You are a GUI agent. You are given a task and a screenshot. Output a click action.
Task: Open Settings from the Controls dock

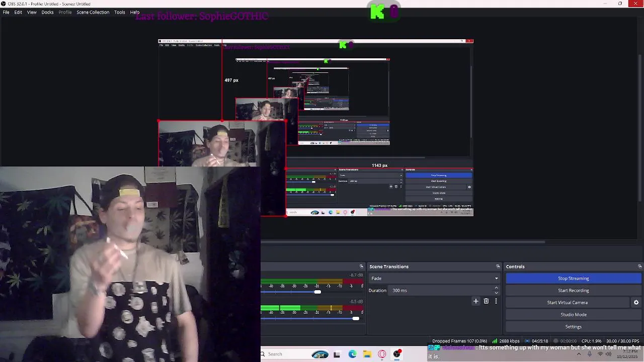point(573,327)
